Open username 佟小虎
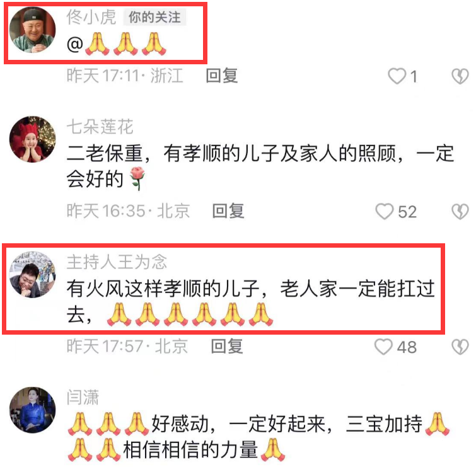476x467 pixels. tap(91, 16)
